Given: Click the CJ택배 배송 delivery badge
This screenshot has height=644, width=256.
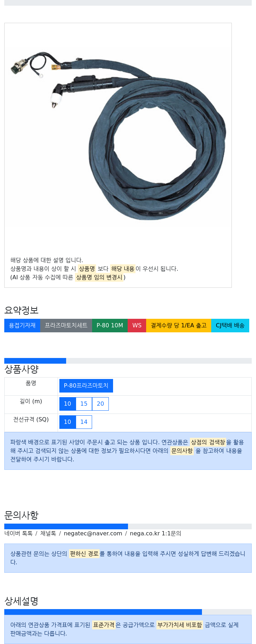Looking at the screenshot, I should pyautogui.click(x=230, y=325).
